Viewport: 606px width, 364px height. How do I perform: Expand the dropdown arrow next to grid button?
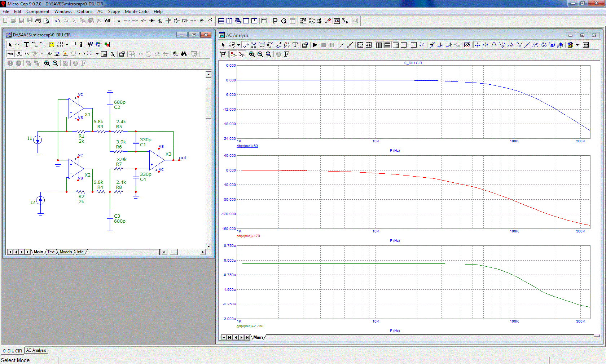[97, 54]
